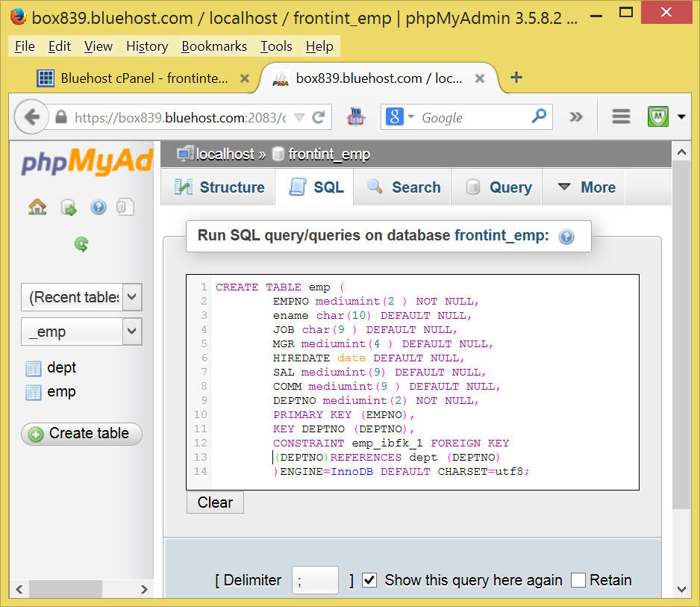The height and width of the screenshot is (607, 700).
Task: Open URL bar history dropdown arrow
Action: click(299, 117)
